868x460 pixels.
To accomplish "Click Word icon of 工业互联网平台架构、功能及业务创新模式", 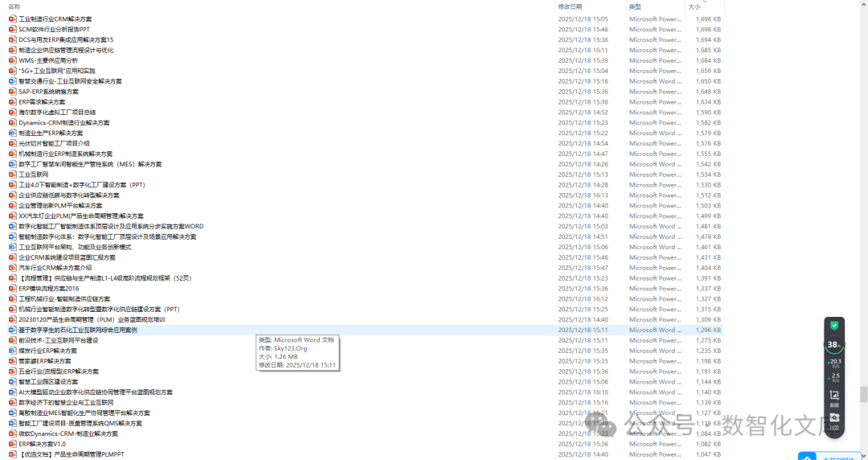I will pyautogui.click(x=13, y=247).
